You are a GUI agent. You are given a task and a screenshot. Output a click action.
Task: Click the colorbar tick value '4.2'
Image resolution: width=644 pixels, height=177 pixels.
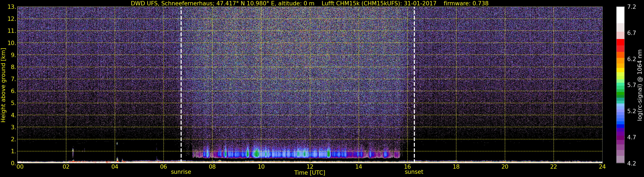click(x=632, y=163)
